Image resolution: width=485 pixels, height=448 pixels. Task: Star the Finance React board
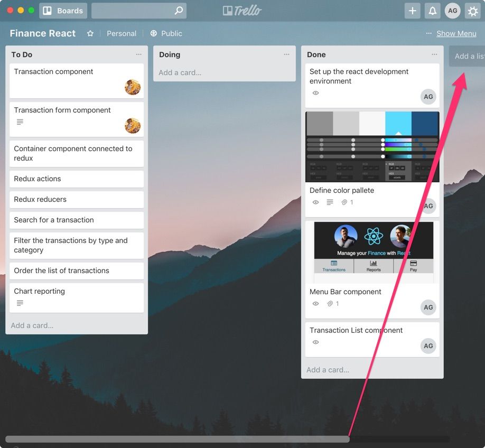point(90,33)
